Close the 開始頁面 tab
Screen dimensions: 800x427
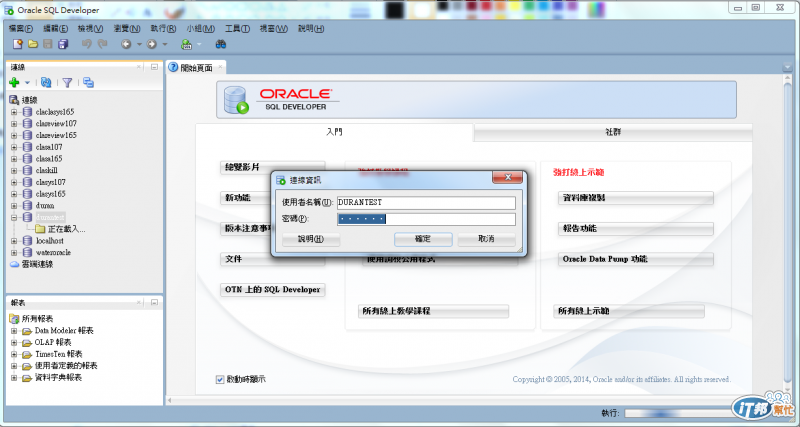[x=220, y=67]
